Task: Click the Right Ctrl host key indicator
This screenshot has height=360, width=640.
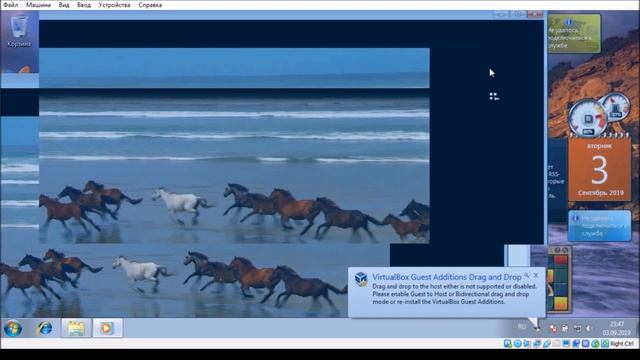Action: (x=622, y=344)
